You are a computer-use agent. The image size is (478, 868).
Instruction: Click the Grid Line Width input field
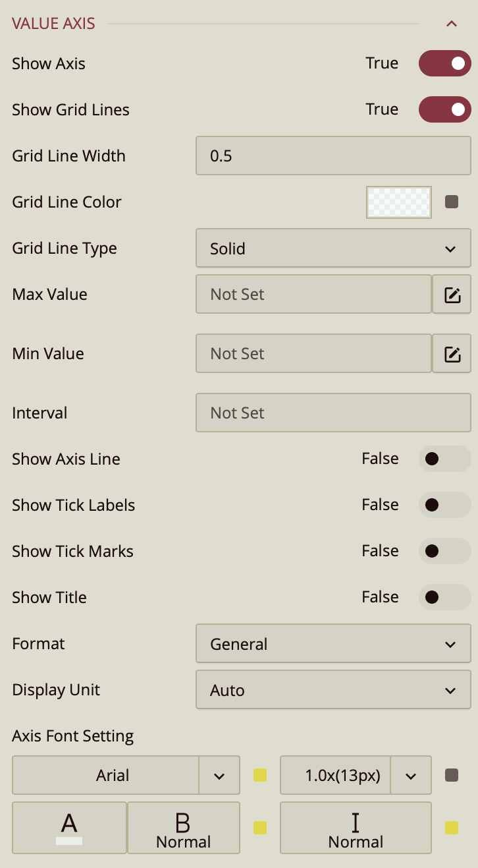(x=333, y=156)
